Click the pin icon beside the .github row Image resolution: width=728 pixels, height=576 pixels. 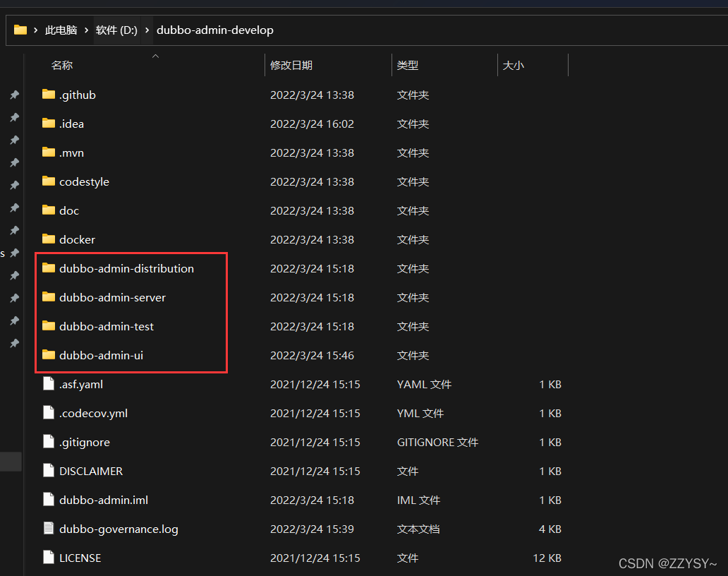coord(14,95)
